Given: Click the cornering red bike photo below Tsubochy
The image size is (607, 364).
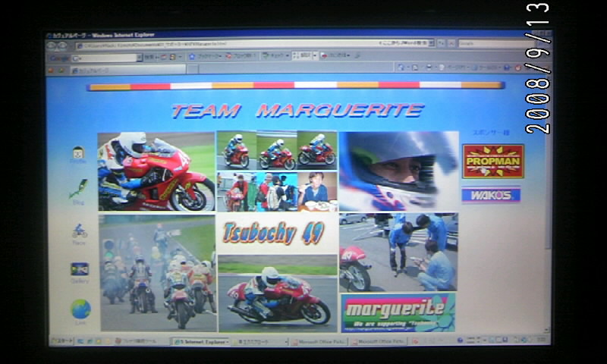Looking at the screenshot, I should click(277, 293).
